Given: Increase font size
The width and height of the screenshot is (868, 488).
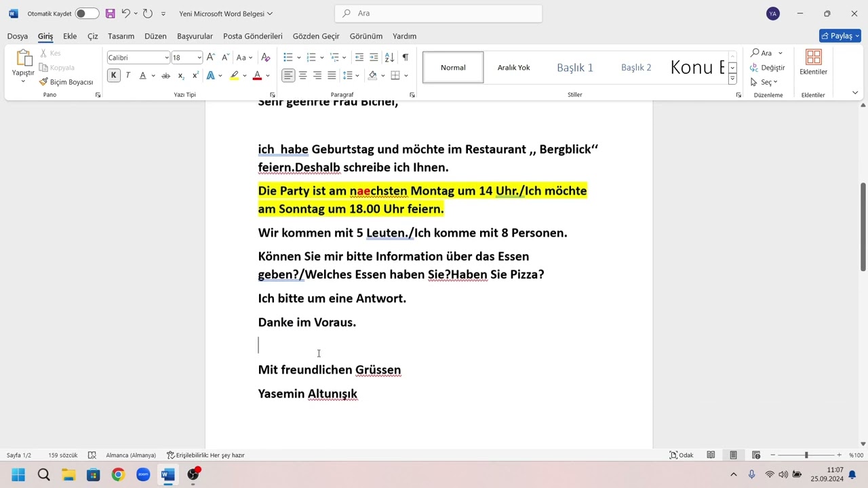Looking at the screenshot, I should click(211, 58).
